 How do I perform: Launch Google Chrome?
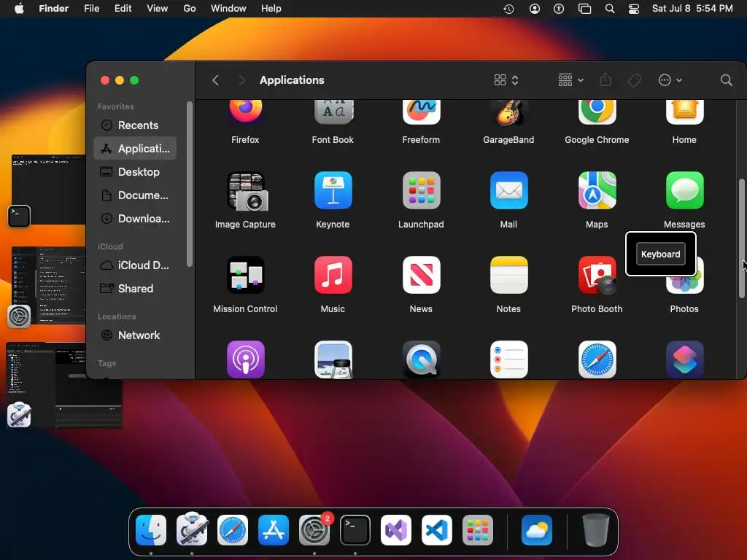coord(597,112)
